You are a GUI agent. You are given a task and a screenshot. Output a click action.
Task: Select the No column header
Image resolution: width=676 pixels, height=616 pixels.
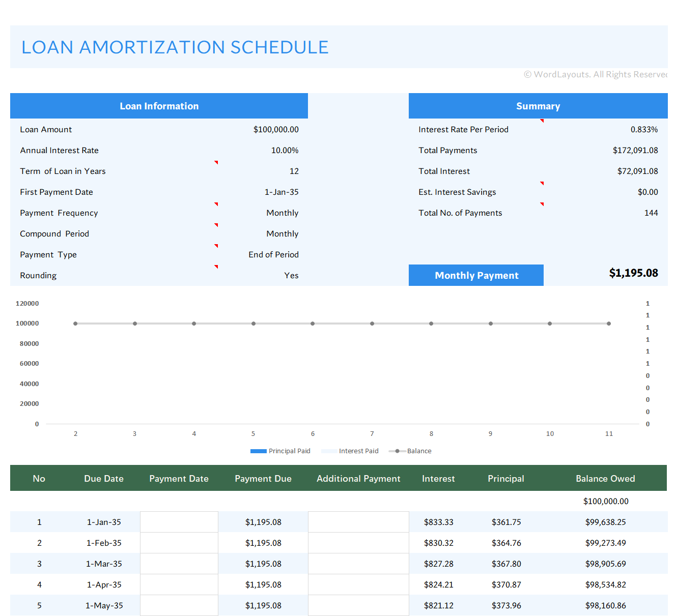click(x=39, y=479)
